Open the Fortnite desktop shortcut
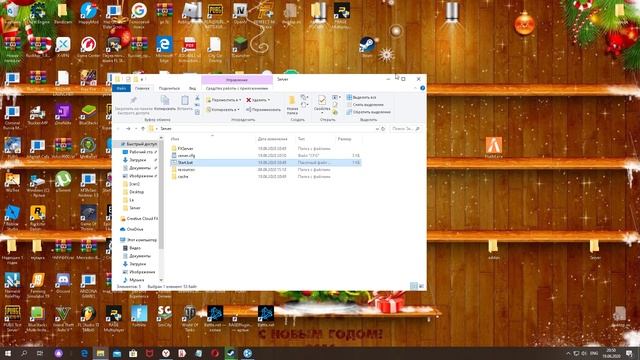This screenshot has height=360, width=640. (x=139, y=316)
